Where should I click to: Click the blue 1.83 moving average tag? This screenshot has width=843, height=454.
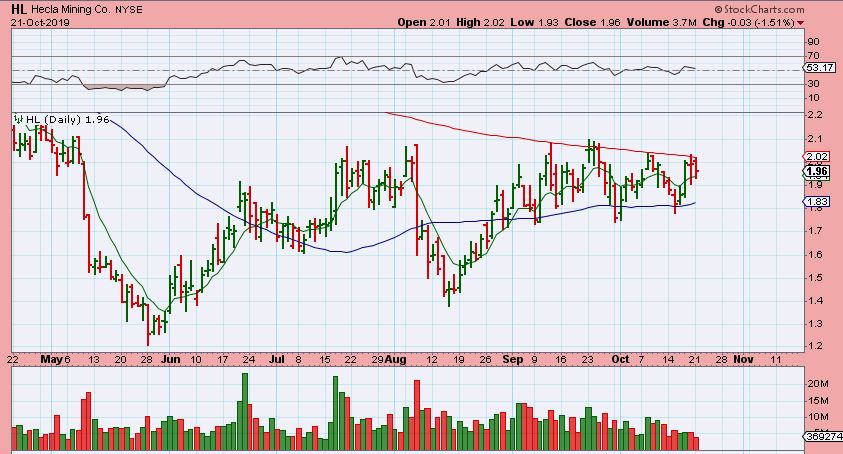(x=817, y=202)
